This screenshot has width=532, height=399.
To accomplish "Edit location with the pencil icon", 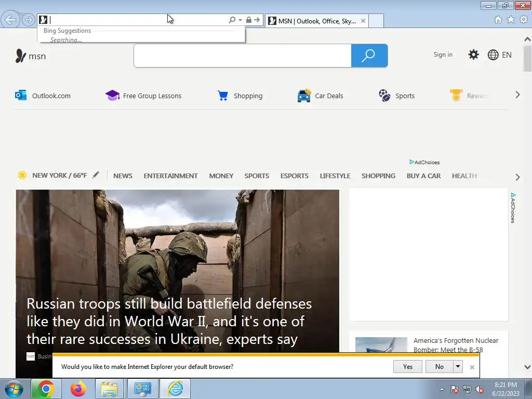I will coord(96,175).
